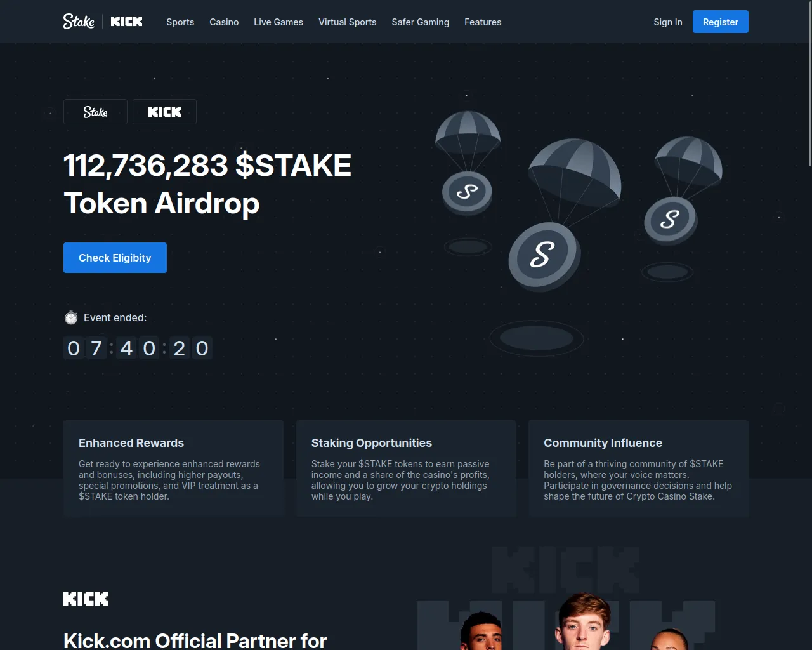Select the Staking Opportunities card
Viewport: 812px width, 650px height.
coord(406,468)
